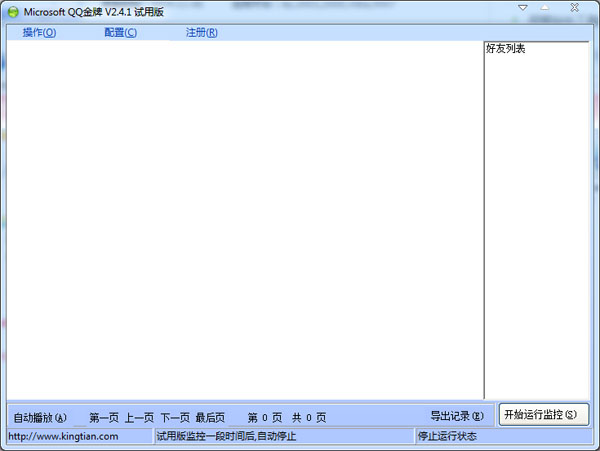The width and height of the screenshot is (600, 451).
Task: Click the green QQ金牌 app icon
Action: 13,12
